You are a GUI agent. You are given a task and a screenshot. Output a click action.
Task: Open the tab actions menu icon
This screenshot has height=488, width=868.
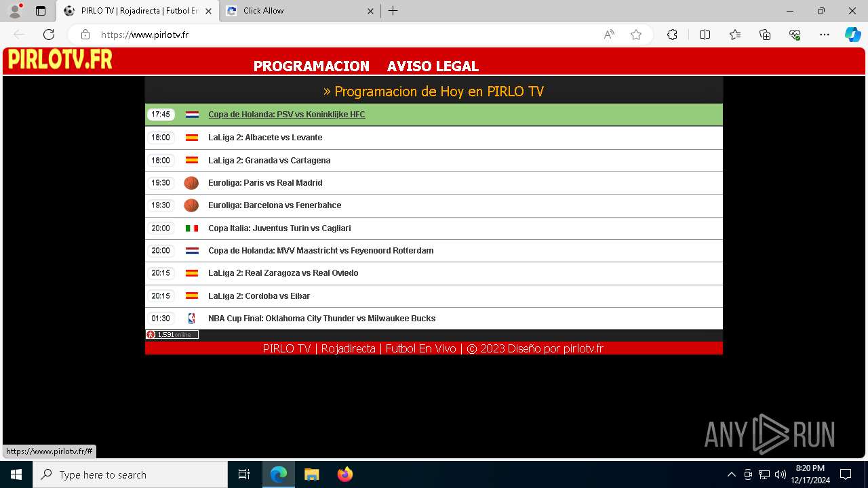coord(41,11)
